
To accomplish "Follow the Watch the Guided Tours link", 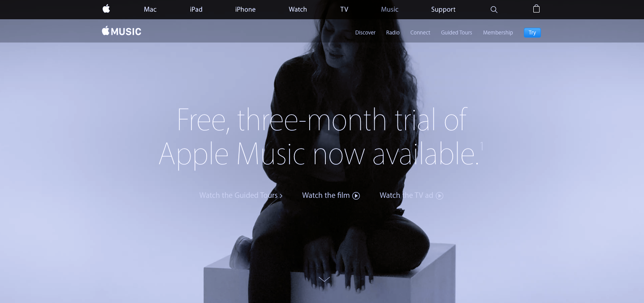I will [x=241, y=195].
